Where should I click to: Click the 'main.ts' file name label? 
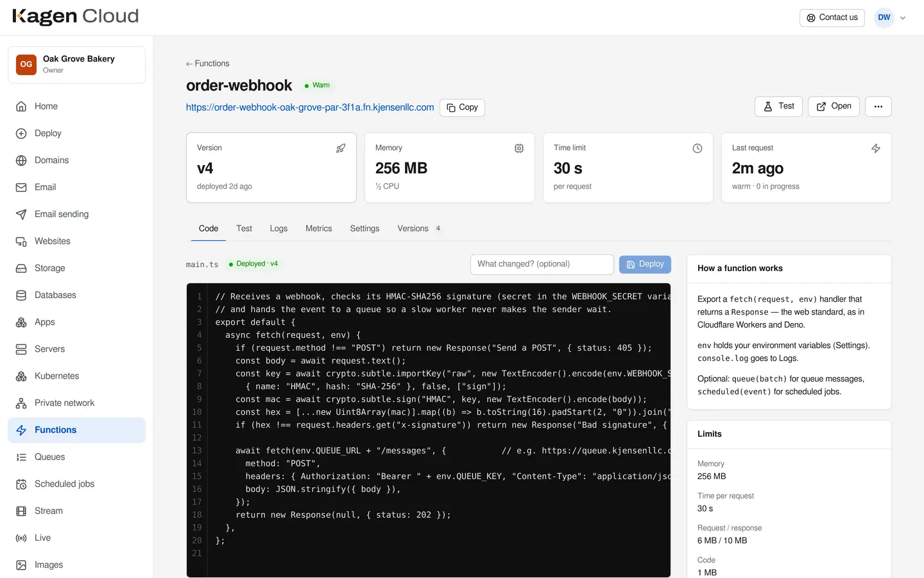click(x=202, y=265)
